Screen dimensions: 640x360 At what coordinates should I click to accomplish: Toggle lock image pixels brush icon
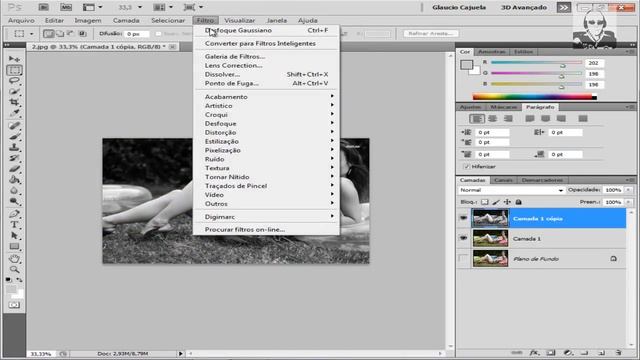(x=496, y=202)
